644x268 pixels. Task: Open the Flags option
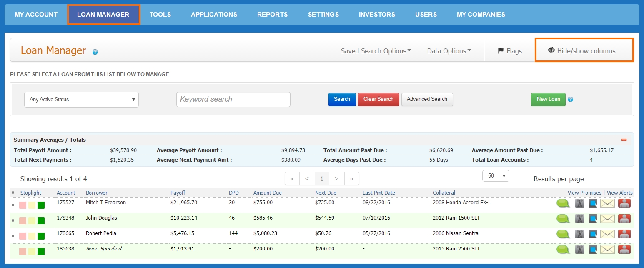pyautogui.click(x=510, y=51)
